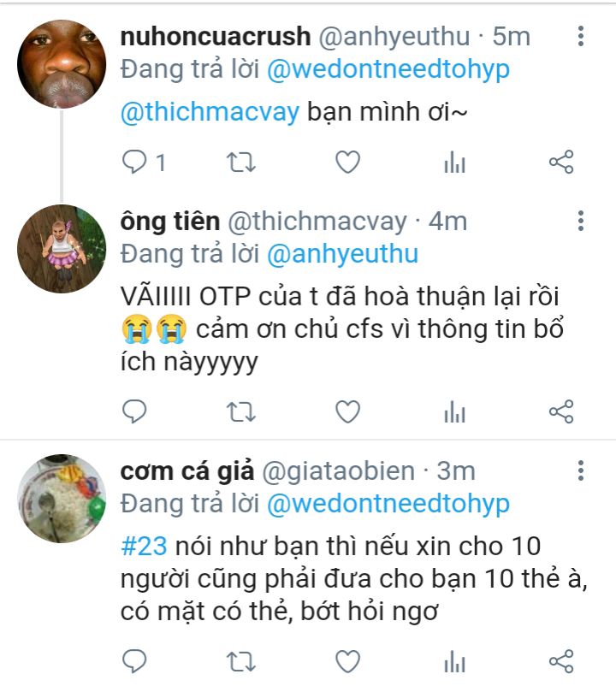Screen dimensions: 616x686
Task: Like cơm cá giả's tweet
Action: [x=348, y=661]
